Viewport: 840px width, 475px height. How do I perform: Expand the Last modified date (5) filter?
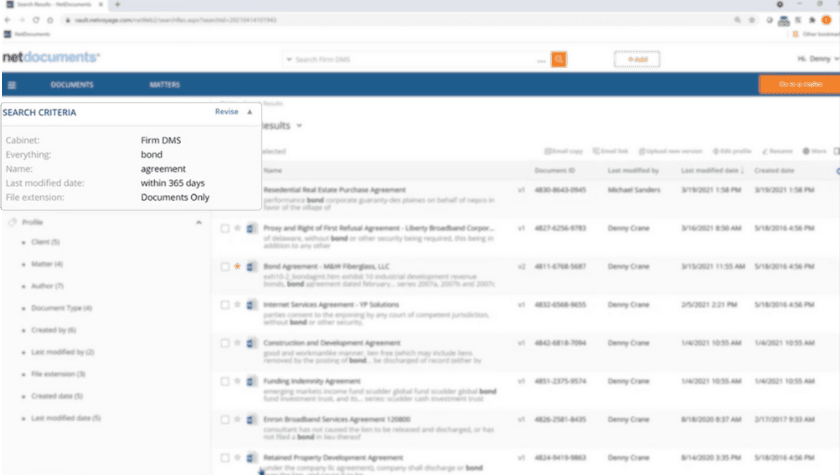coord(65,418)
